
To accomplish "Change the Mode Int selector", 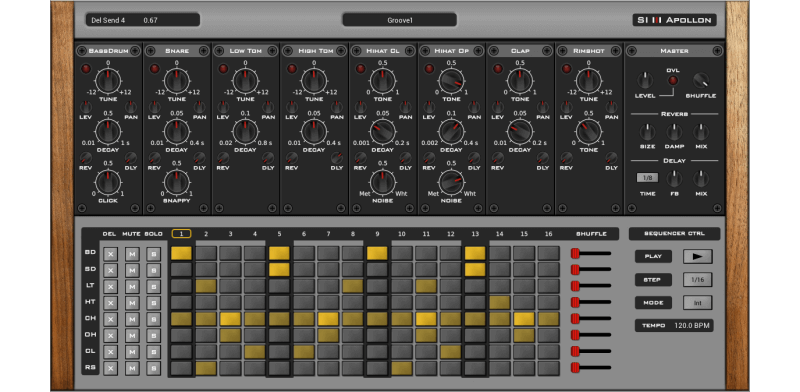I will (697, 303).
